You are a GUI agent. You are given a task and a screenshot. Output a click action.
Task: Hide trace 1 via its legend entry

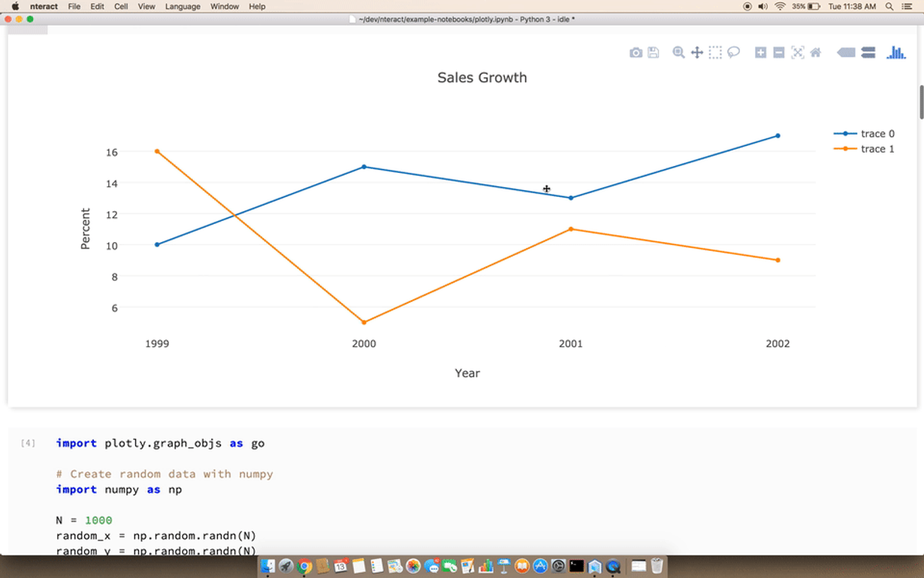pos(877,149)
